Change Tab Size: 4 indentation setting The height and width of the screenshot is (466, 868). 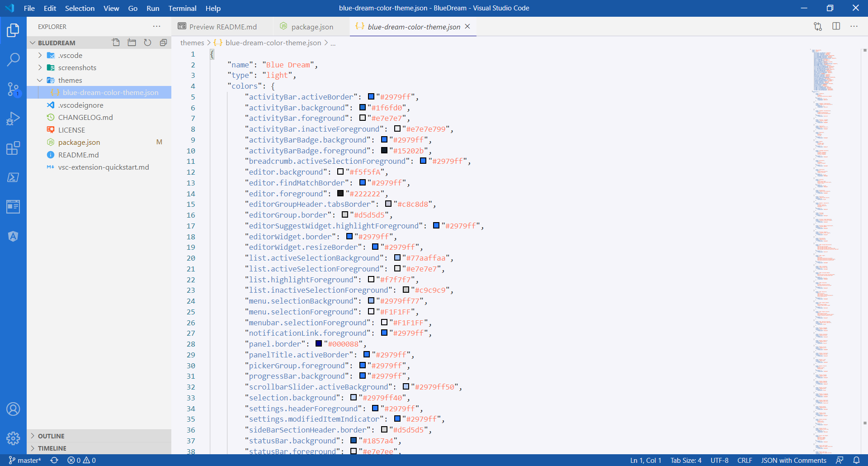(686, 460)
